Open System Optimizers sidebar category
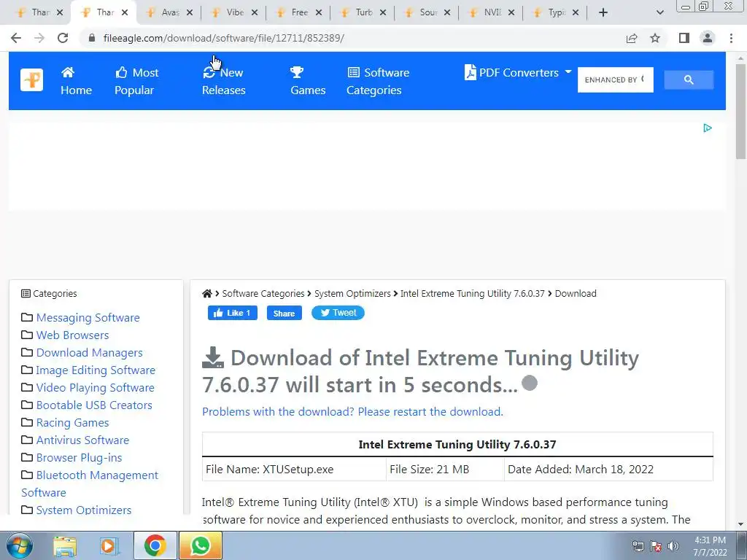This screenshot has height=560, width=747. click(83, 510)
